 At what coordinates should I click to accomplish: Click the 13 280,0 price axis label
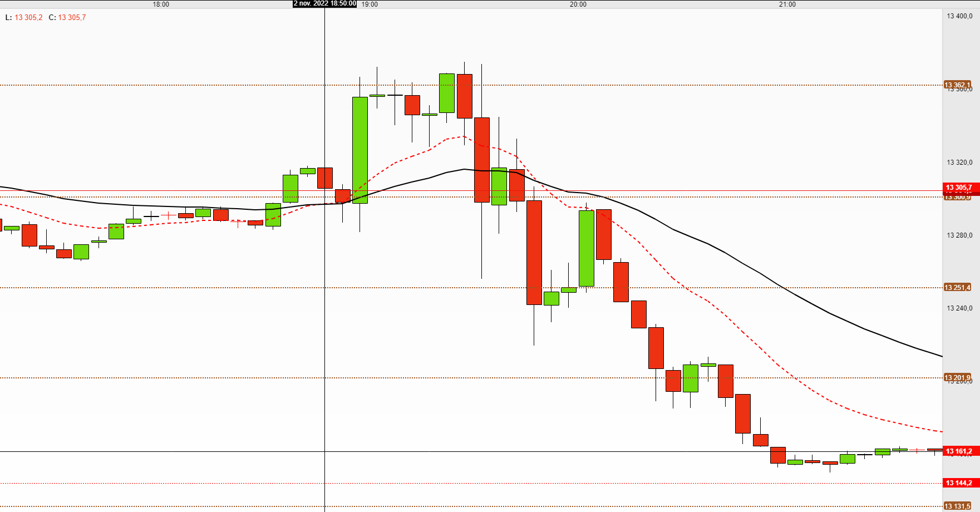(x=960, y=235)
